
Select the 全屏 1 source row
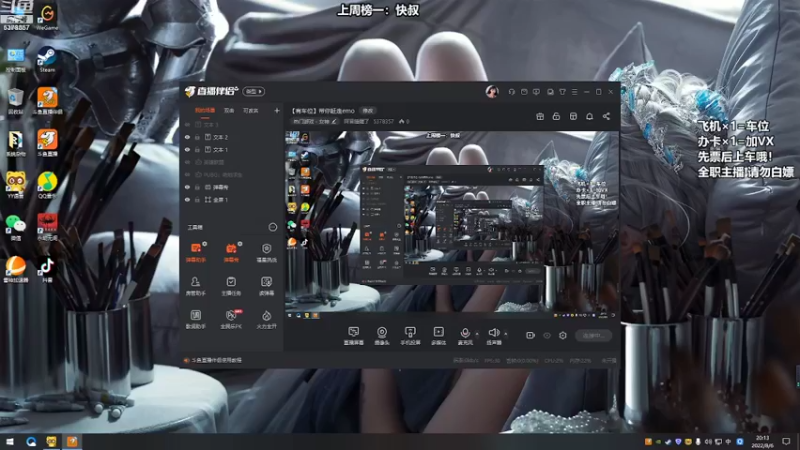232,200
